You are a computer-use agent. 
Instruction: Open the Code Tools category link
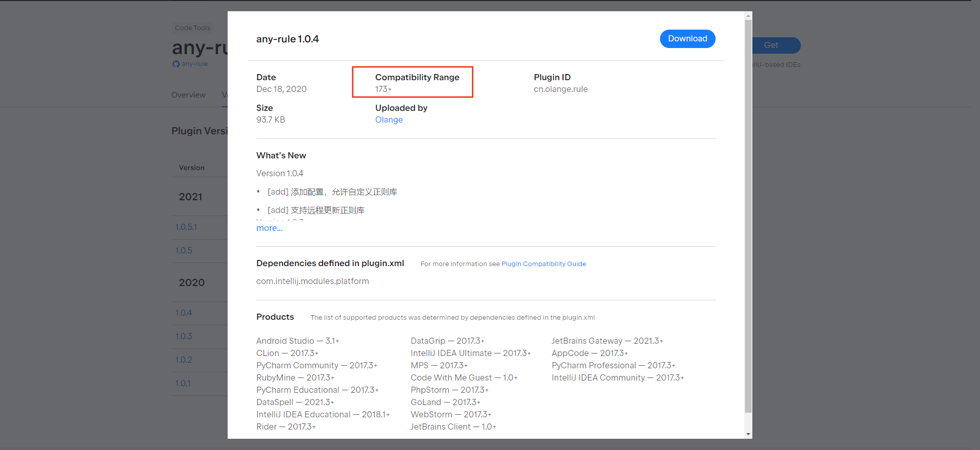click(192, 28)
